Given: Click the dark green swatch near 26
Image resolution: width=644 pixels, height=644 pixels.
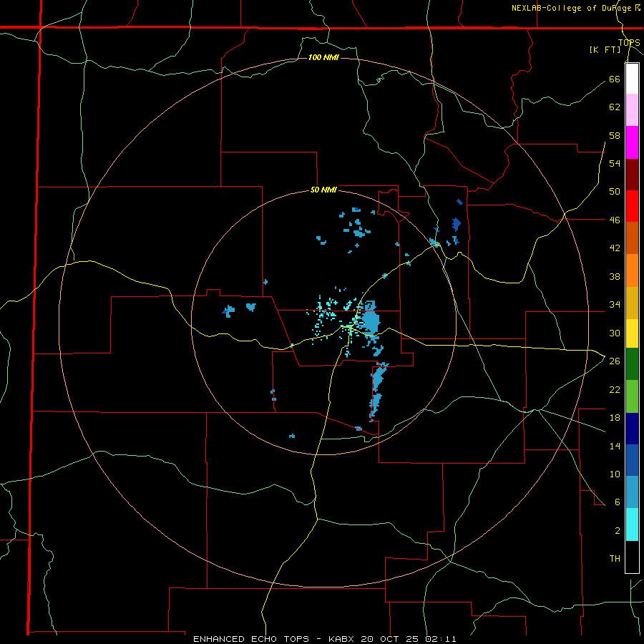Looking at the screenshot, I should [632, 364].
